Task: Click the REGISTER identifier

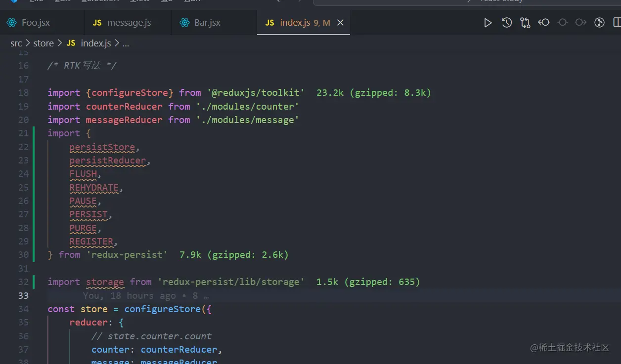Action: pyautogui.click(x=91, y=242)
